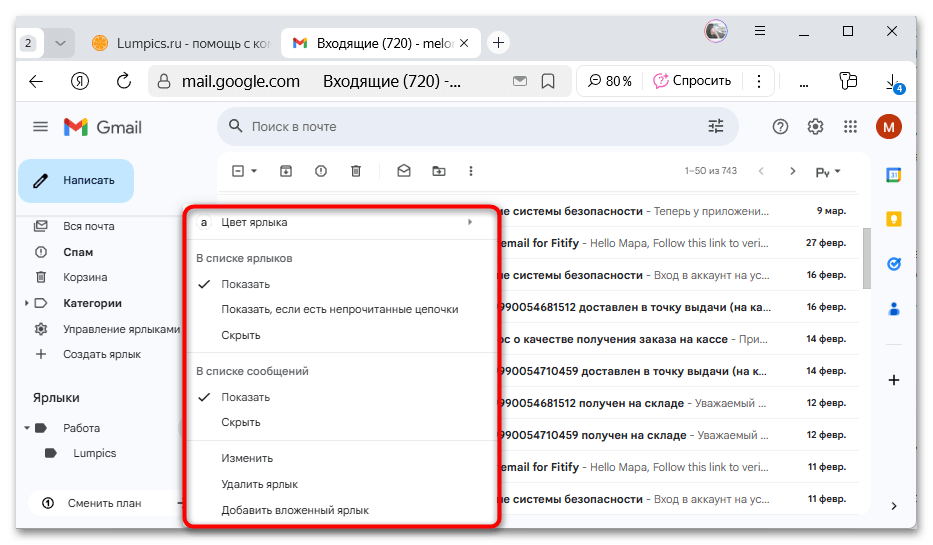Click Создать ярлык
Screen dimensions: 933x545
[101, 355]
